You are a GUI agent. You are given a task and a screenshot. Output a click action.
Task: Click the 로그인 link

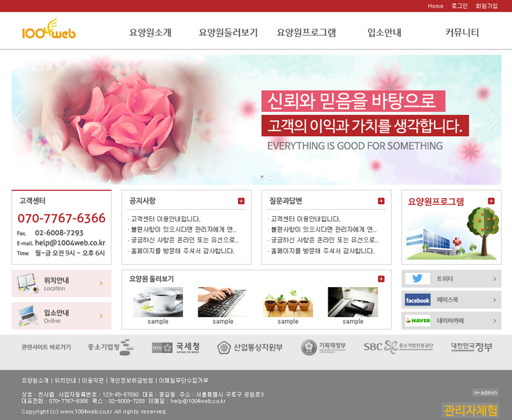[460, 6]
